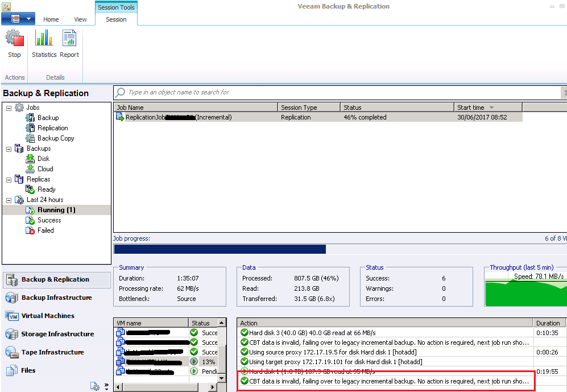Select the pending VM row
The image size is (567, 392).
click(166, 372)
